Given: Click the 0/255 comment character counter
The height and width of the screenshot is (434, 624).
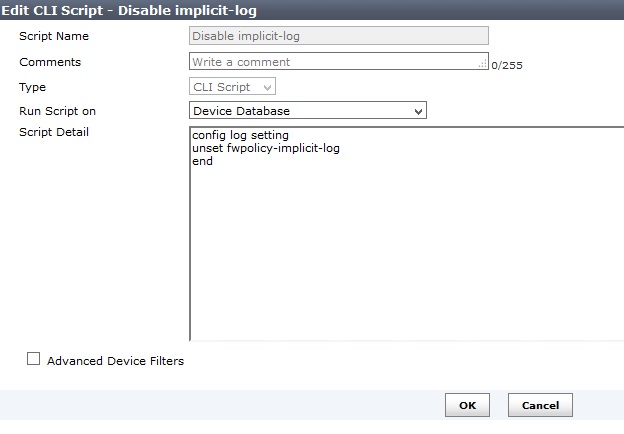Looking at the screenshot, I should click(x=507, y=66).
